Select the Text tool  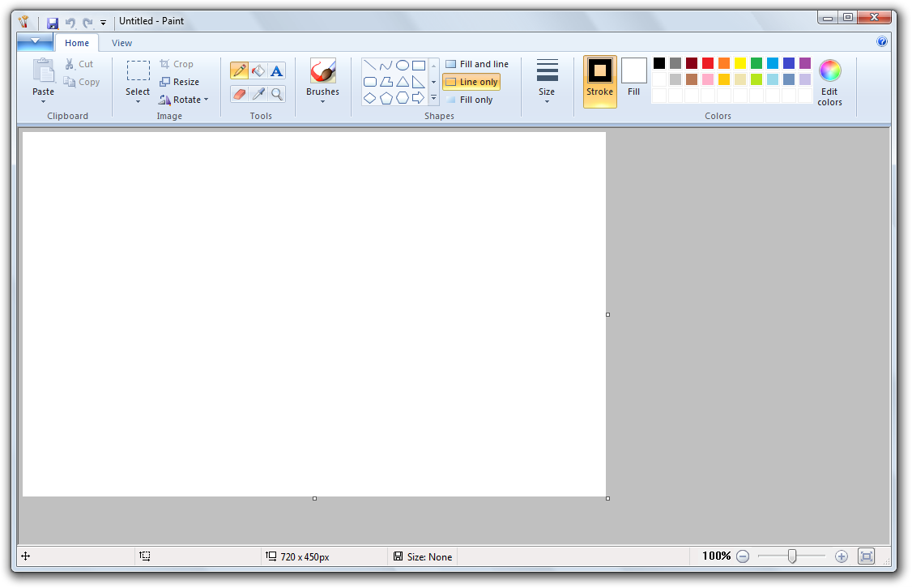point(277,71)
